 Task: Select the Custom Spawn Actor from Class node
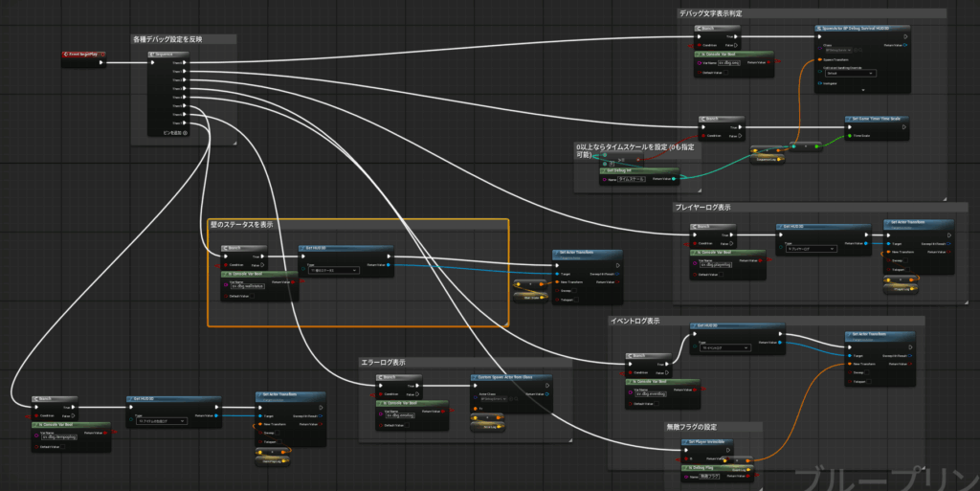click(x=513, y=377)
